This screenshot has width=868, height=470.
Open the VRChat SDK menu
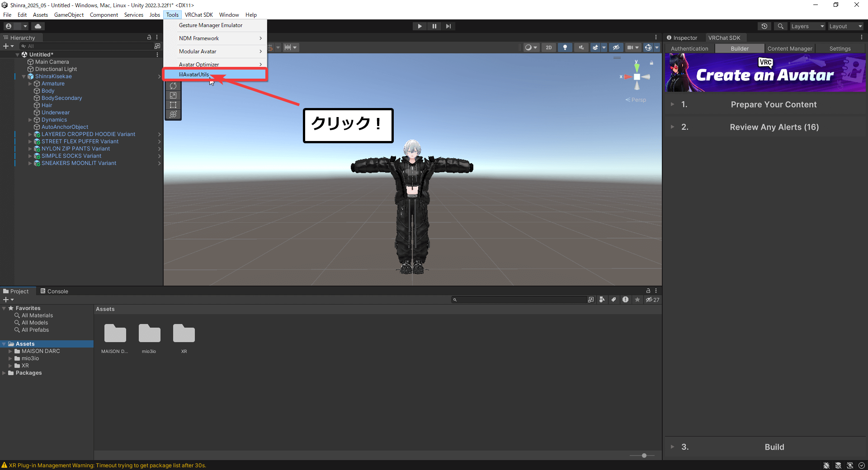[198, 15]
